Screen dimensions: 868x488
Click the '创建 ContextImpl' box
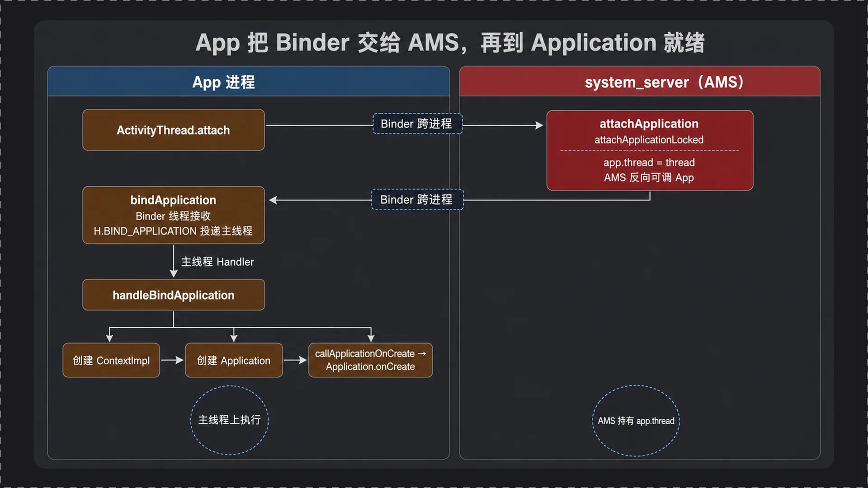(111, 360)
